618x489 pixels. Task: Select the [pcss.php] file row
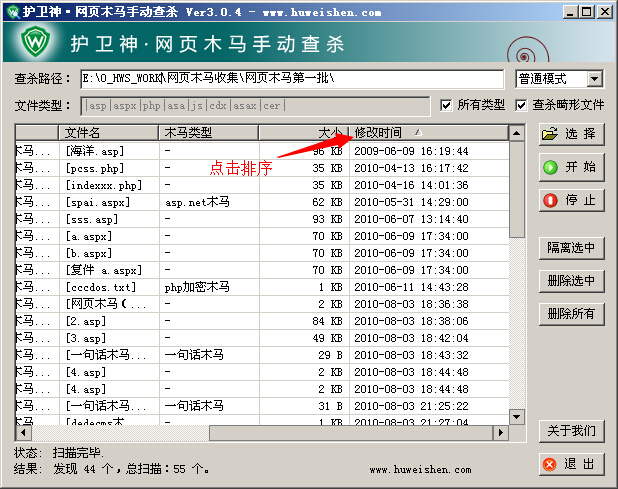pos(262,168)
